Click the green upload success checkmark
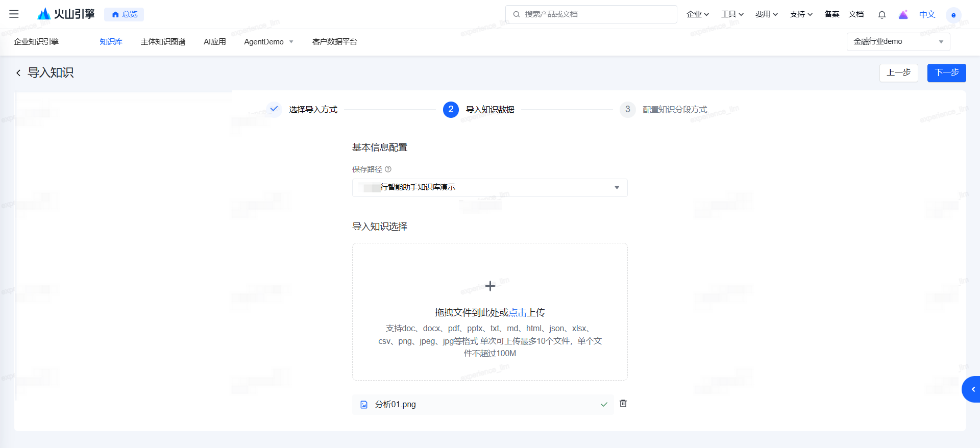980x448 pixels. 604,405
